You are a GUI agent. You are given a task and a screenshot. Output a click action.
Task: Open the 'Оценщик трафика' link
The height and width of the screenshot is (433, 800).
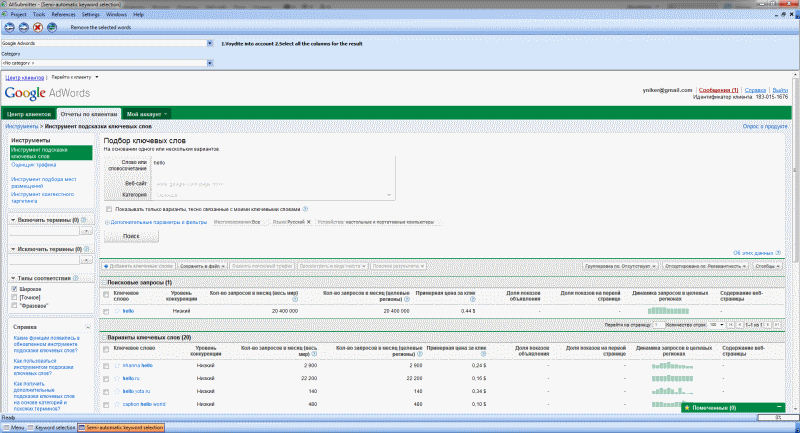point(31,164)
